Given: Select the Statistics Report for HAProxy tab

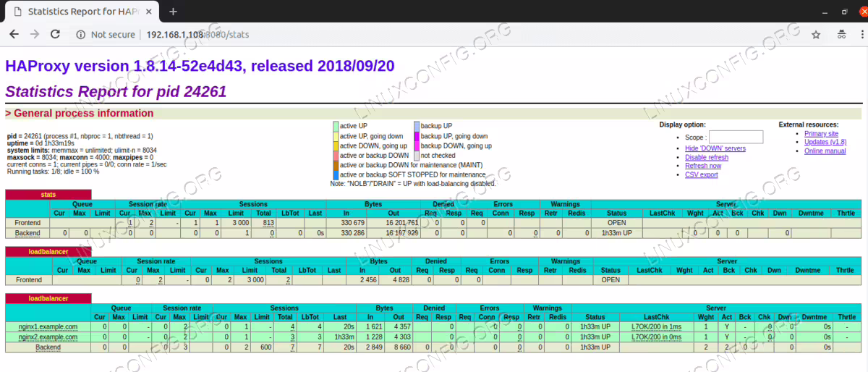Looking at the screenshot, I should pyautogui.click(x=82, y=12).
